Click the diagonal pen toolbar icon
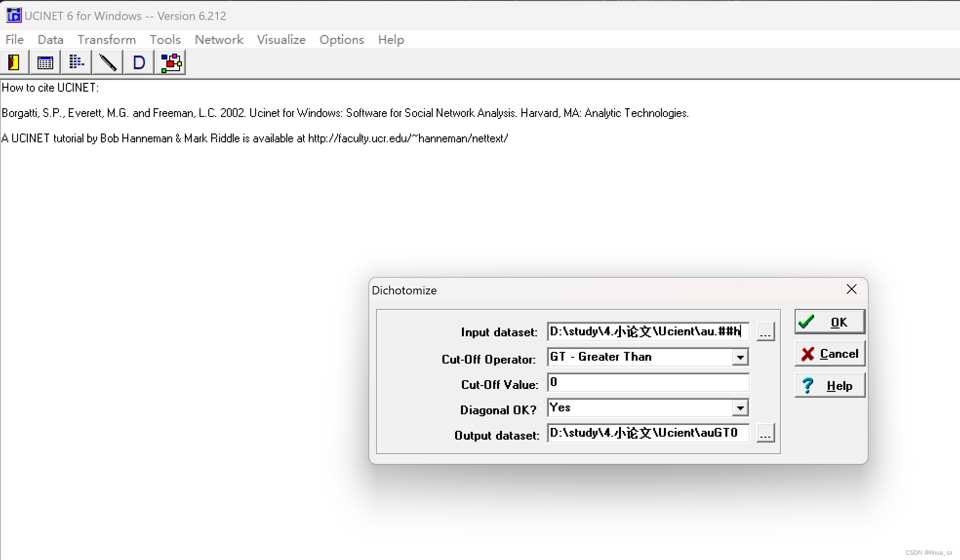 (108, 62)
